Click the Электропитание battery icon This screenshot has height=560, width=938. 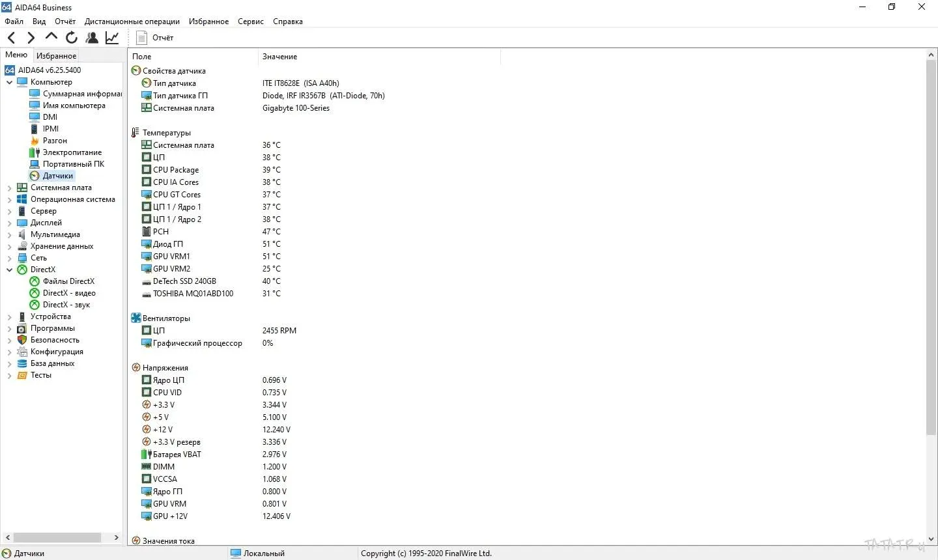tap(35, 152)
